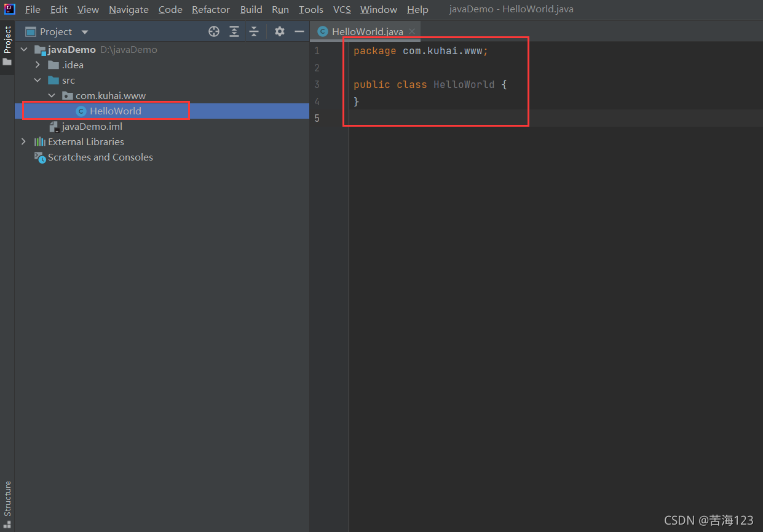Select the com.kuhai.www package row
This screenshot has height=532, width=763.
click(162, 96)
